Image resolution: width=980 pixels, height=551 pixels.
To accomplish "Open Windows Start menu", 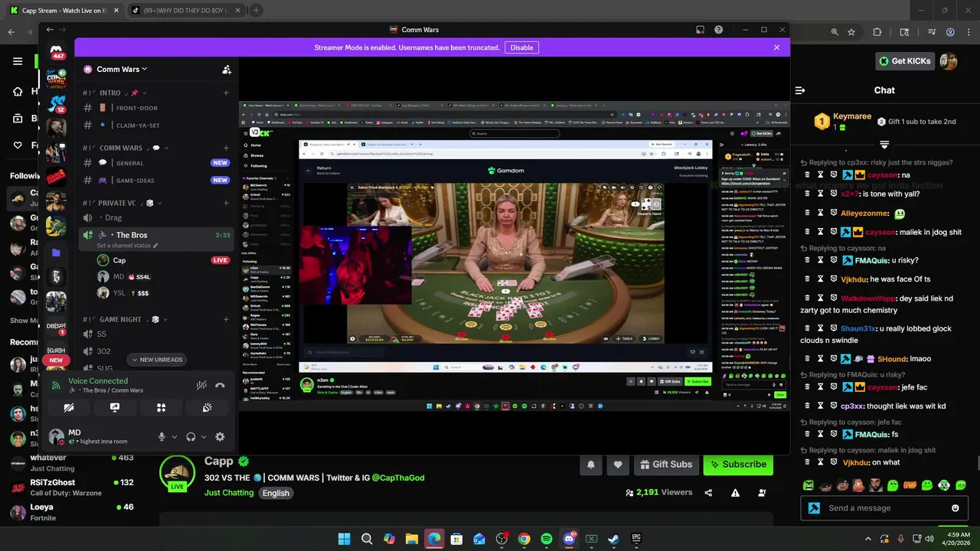I will [344, 539].
